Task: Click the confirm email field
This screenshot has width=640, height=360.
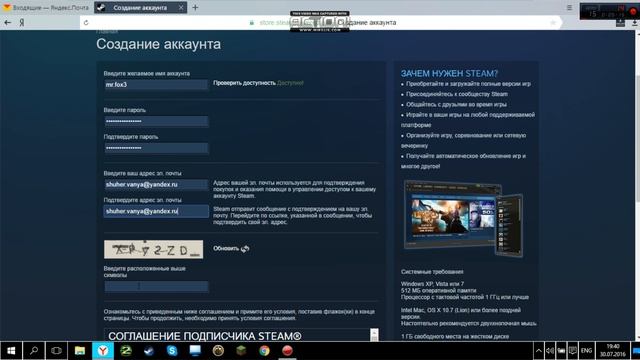Action: pyautogui.click(x=156, y=211)
